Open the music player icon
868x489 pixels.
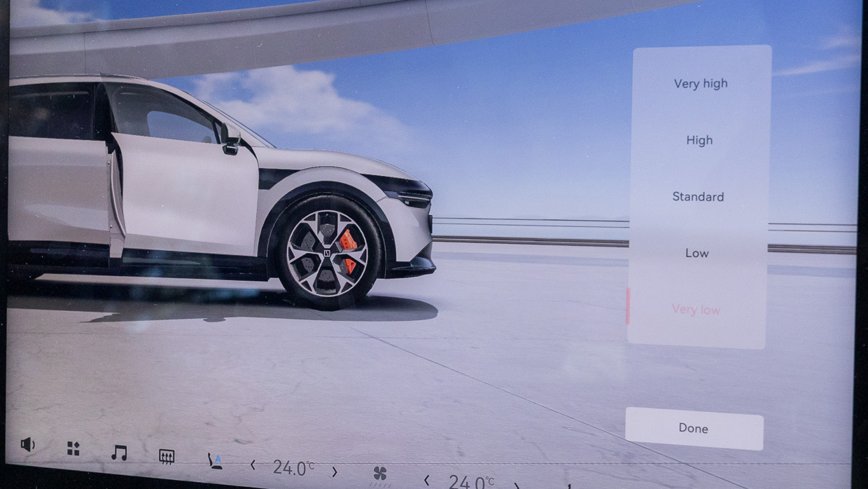coord(119,453)
